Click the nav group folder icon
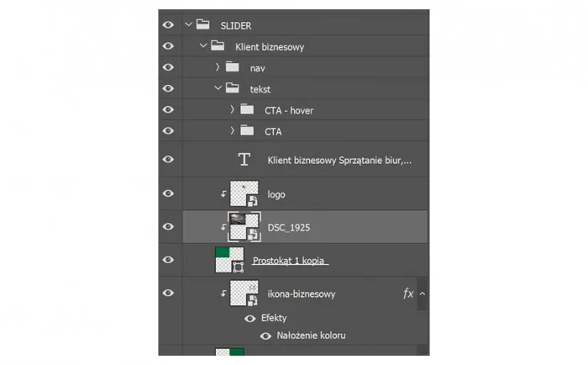588x365 pixels. (x=233, y=67)
